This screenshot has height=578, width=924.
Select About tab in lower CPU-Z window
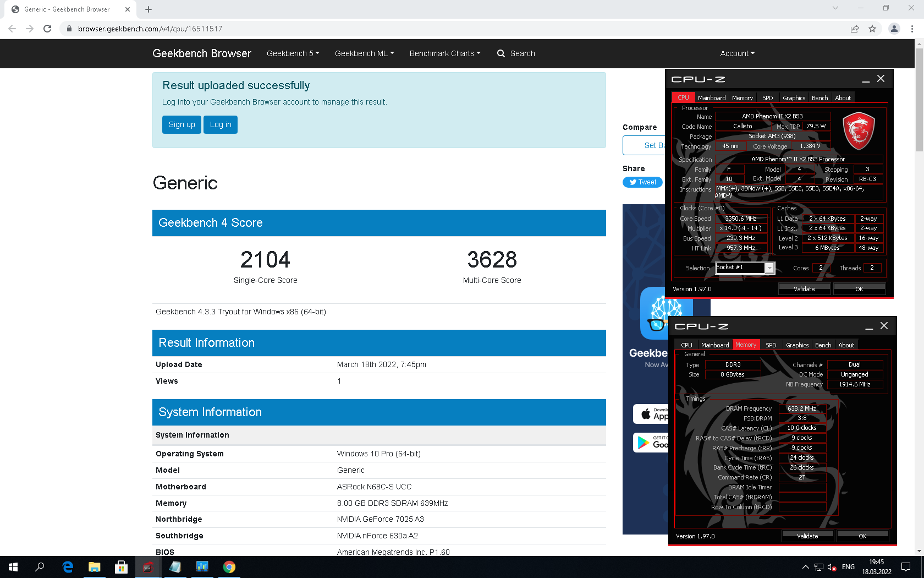coord(846,345)
